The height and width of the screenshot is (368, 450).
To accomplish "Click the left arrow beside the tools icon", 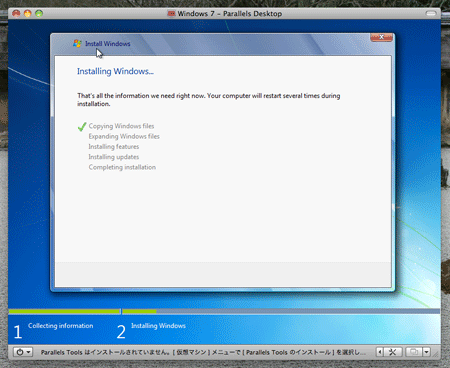I will point(380,352).
